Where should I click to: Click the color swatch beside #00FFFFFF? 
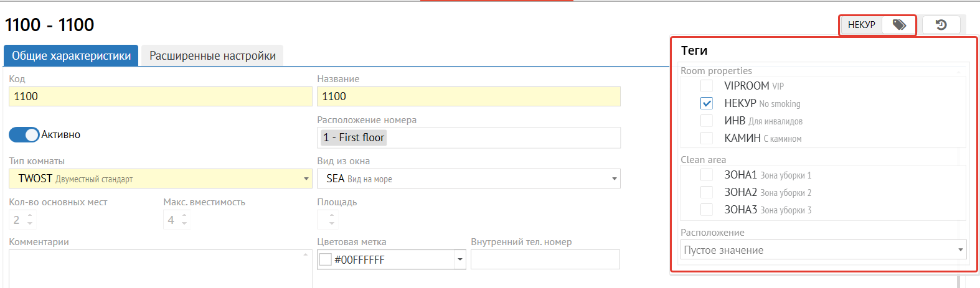325,260
